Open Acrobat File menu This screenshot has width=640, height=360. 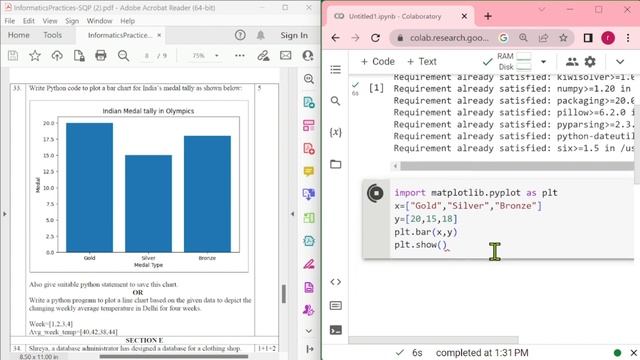(9, 21)
